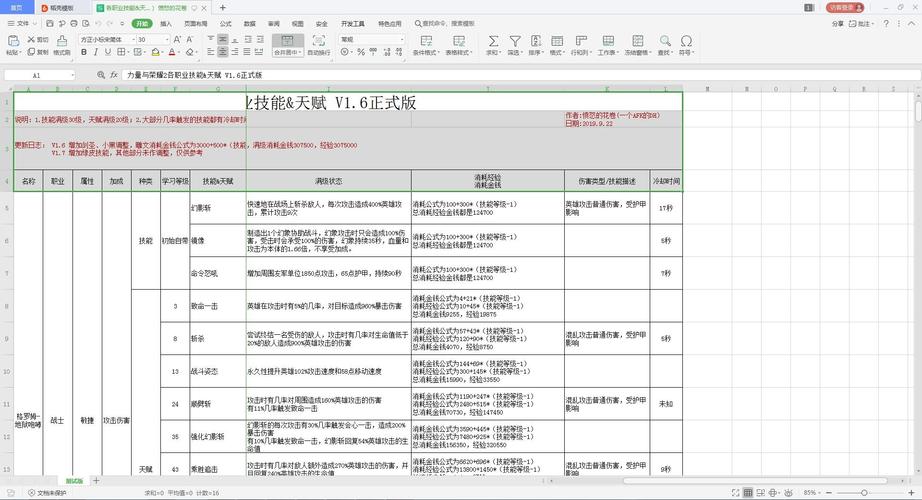This screenshot has width=922, height=500.
Task: Open a new document tab with plus
Action: 223,8
